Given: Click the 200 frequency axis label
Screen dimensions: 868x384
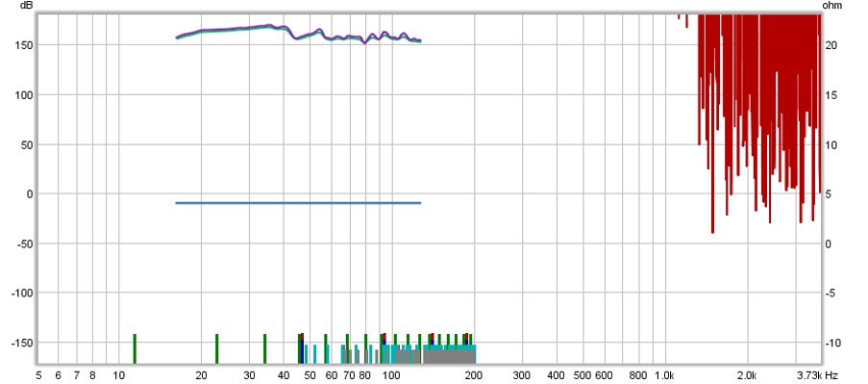Looking at the screenshot, I should point(475,375).
